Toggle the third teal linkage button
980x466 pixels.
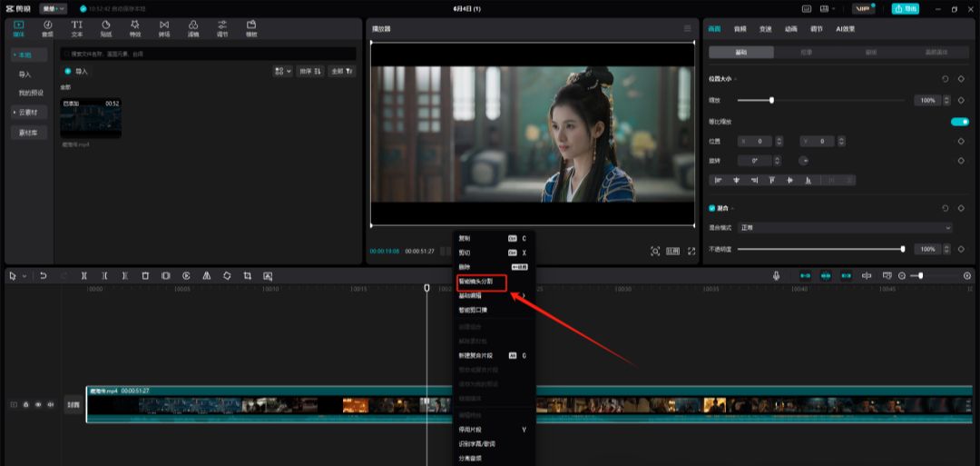coord(847,275)
